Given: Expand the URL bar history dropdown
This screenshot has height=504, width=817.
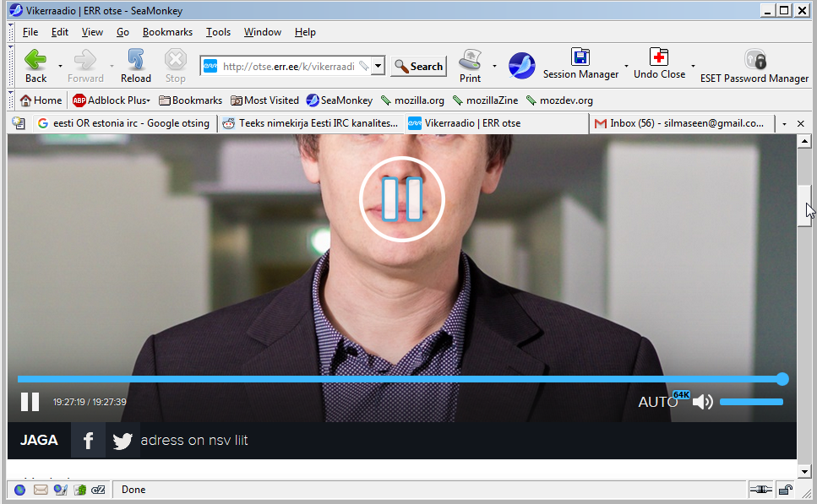Looking at the screenshot, I should tap(379, 66).
